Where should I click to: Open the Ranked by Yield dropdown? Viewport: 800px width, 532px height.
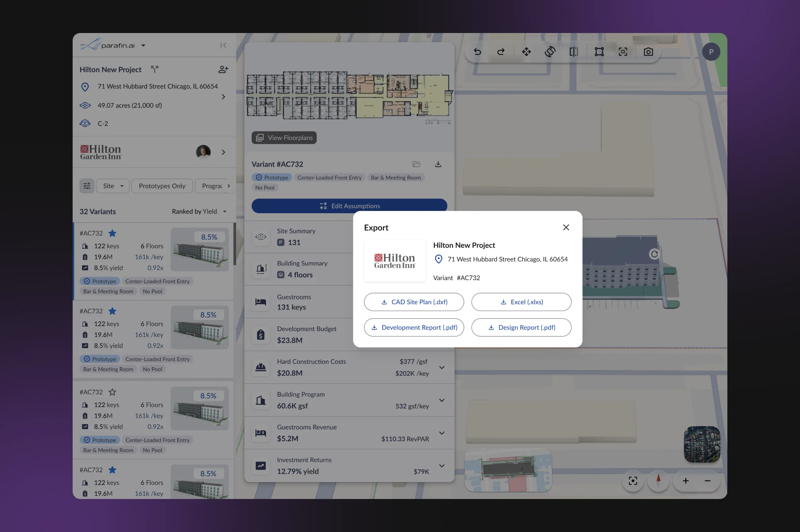pyautogui.click(x=199, y=211)
